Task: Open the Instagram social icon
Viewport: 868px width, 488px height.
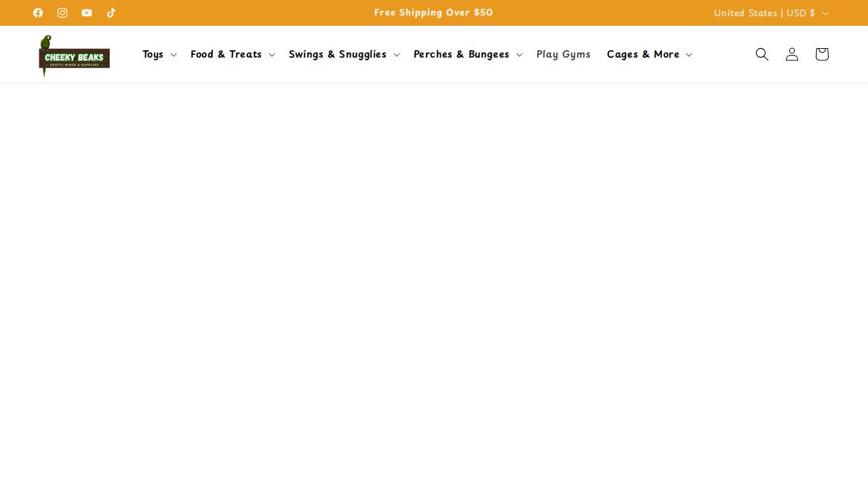Action: click(x=62, y=12)
